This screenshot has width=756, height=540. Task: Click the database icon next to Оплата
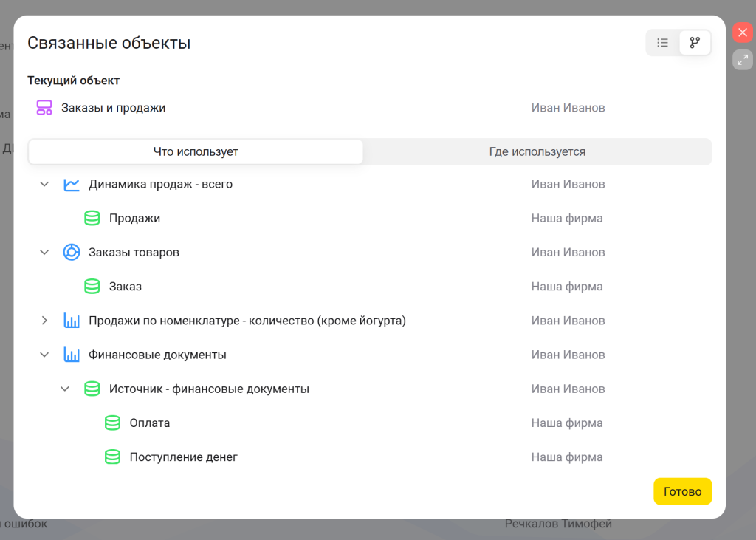point(112,423)
